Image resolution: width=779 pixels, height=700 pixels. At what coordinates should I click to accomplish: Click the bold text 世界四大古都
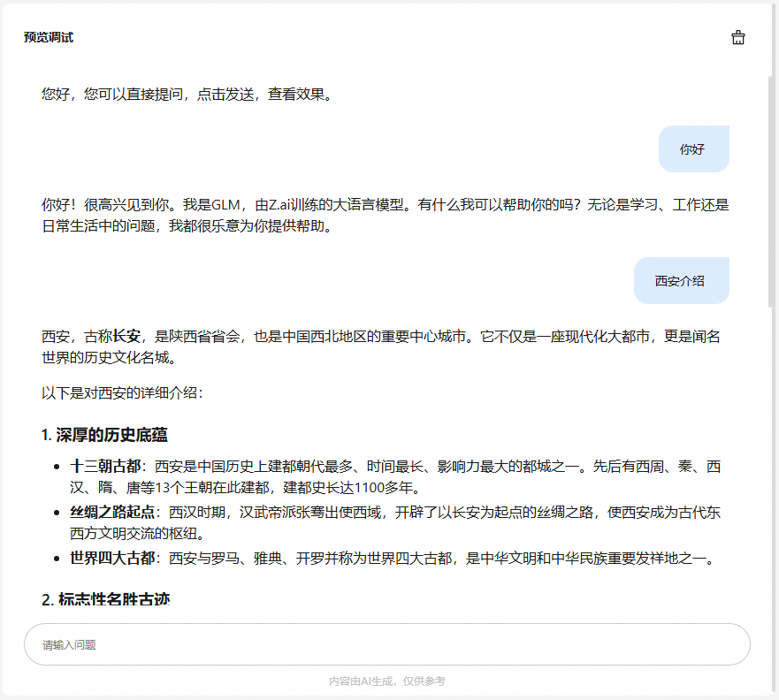pyautogui.click(x=111, y=558)
